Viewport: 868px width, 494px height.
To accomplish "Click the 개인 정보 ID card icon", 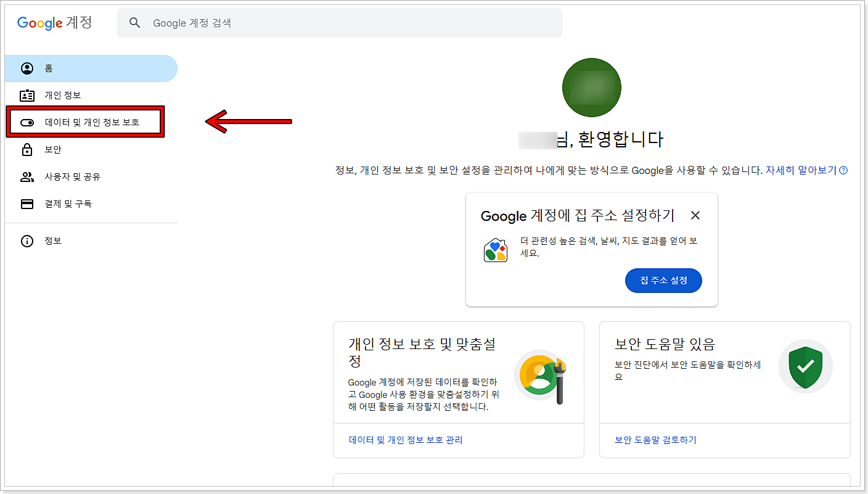I will point(27,95).
